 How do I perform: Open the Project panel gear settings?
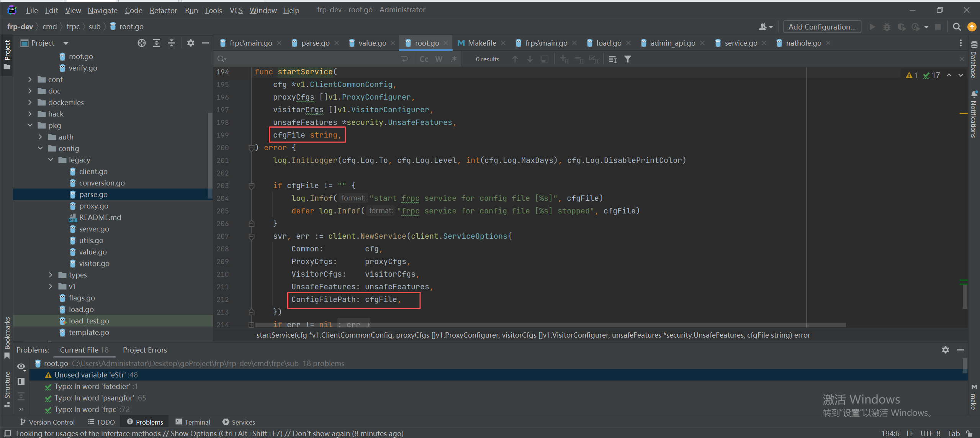[x=190, y=43]
